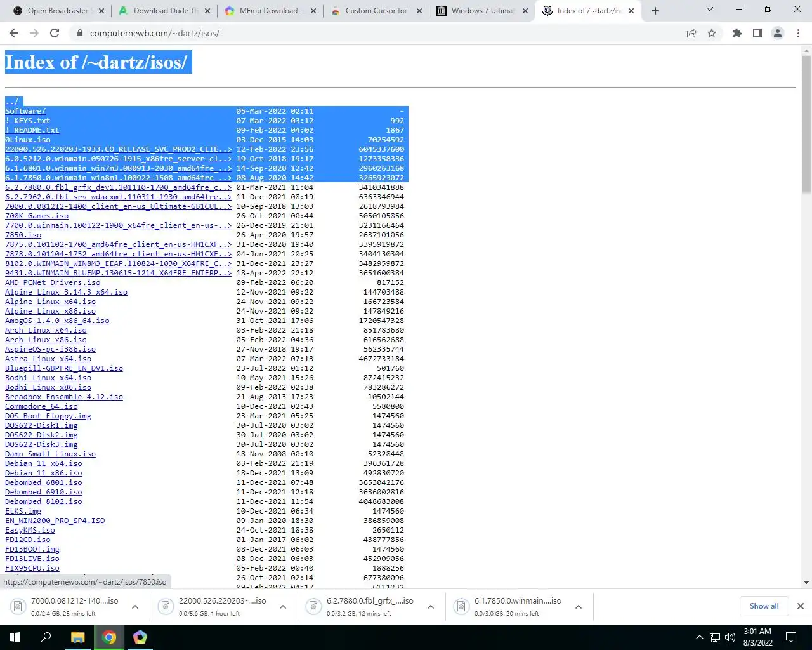Download Arch_Linux_x64.iso
Image resolution: width=812 pixels, height=650 pixels.
point(46,330)
